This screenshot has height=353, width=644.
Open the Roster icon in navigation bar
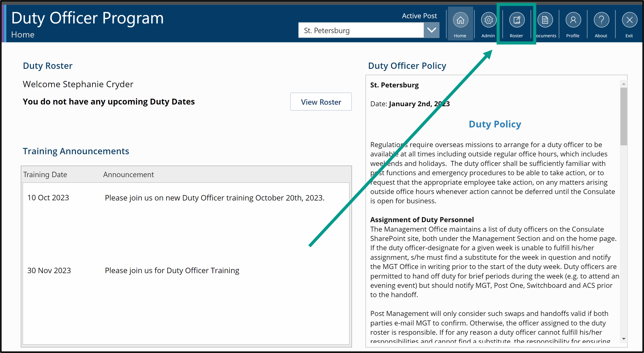pyautogui.click(x=517, y=20)
